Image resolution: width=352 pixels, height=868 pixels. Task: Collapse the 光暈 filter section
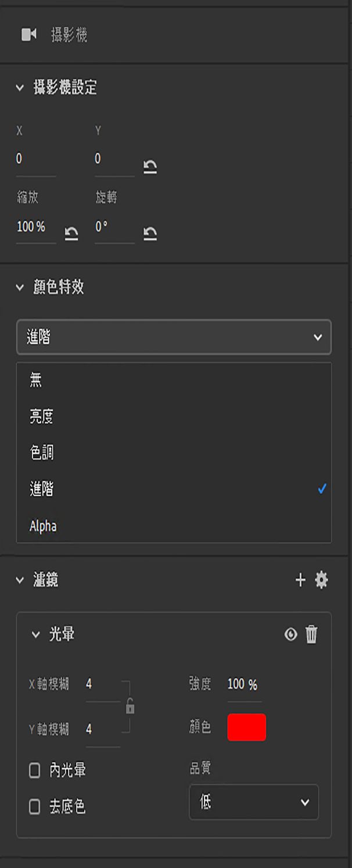(x=37, y=635)
